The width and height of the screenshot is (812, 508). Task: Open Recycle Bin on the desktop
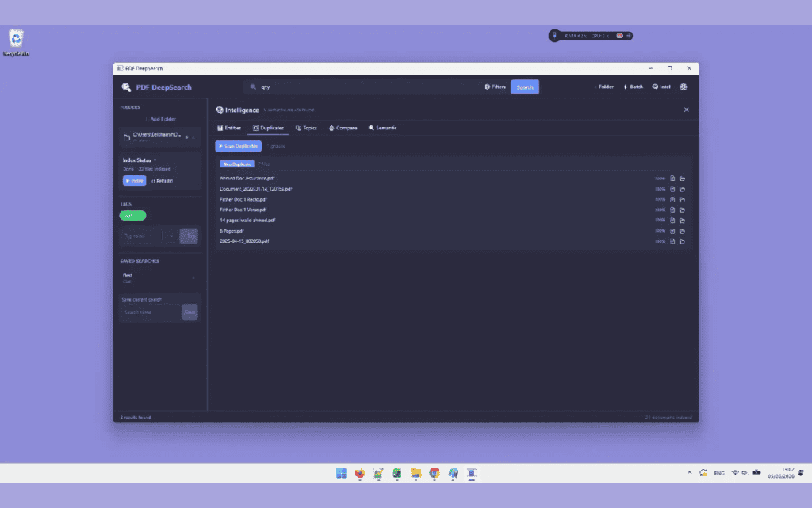16,43
